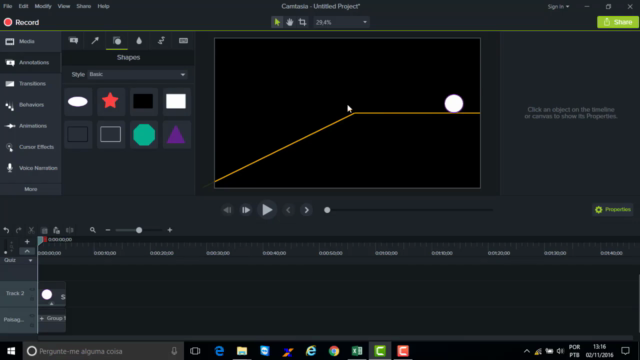The image size is (640, 360).
Task: Toggle Track 2 lock icon
Action: [x=32, y=298]
